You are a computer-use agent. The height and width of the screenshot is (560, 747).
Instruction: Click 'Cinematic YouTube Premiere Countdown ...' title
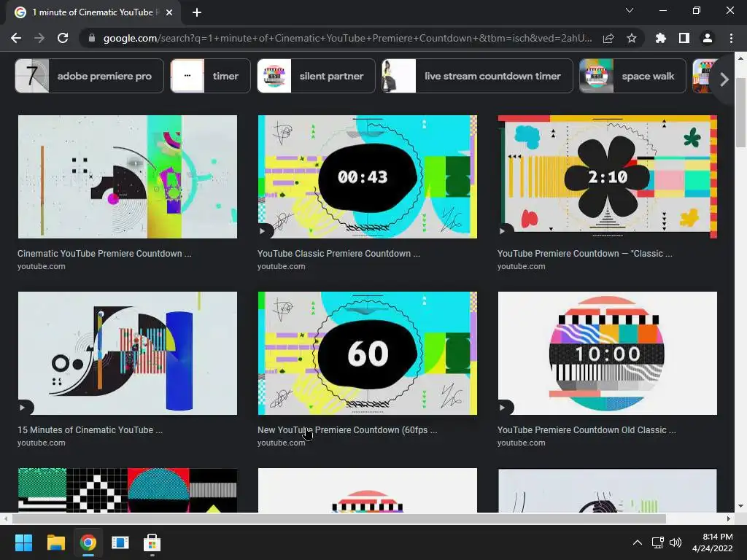(x=104, y=253)
